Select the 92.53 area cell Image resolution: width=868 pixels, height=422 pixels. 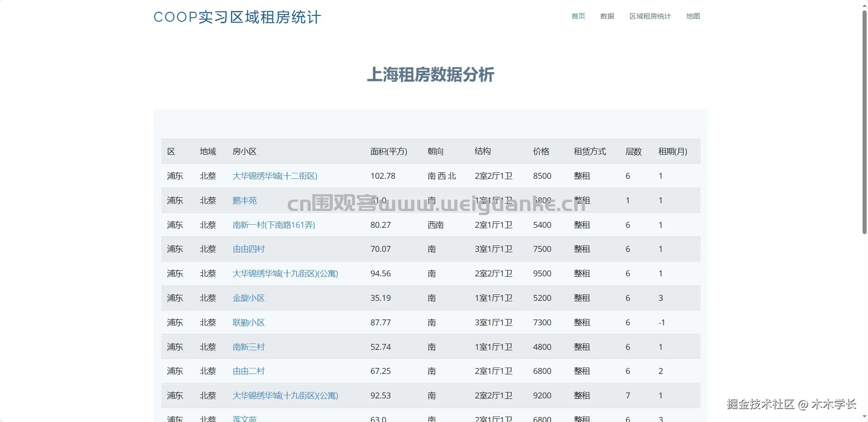380,396
